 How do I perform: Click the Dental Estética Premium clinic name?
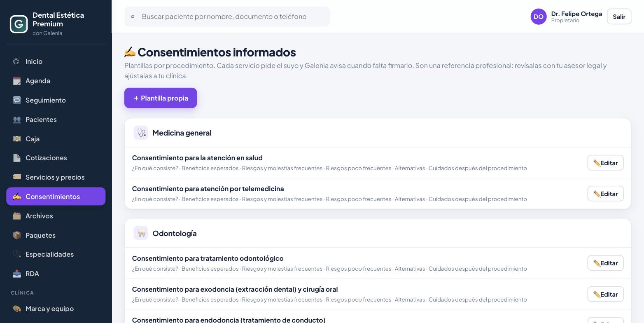click(58, 19)
